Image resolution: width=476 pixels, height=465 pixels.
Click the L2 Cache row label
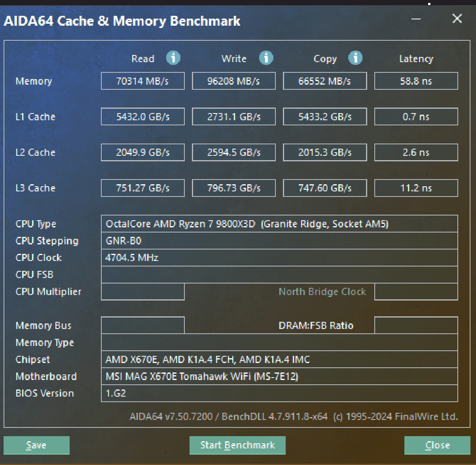click(35, 152)
